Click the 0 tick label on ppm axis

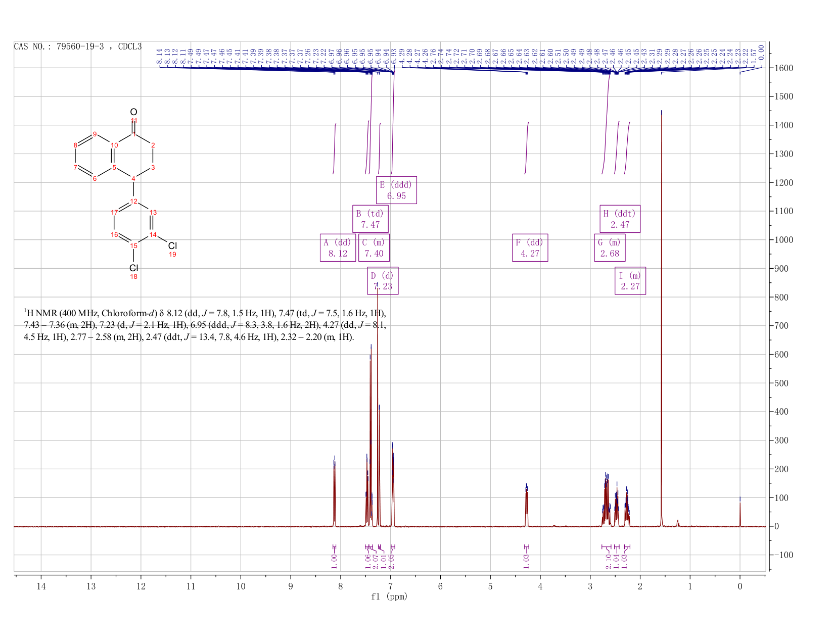point(740,586)
